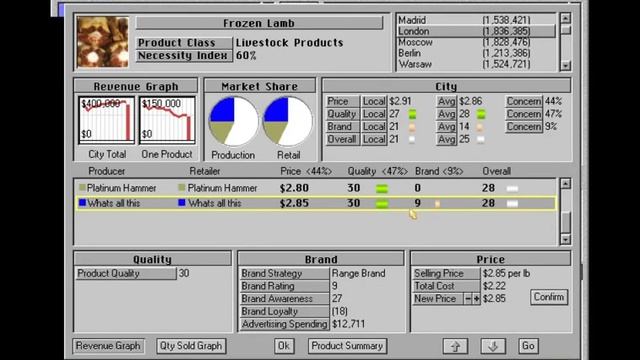Click the up arrow button next to Go
This screenshot has height=360, width=640.
tap(456, 346)
